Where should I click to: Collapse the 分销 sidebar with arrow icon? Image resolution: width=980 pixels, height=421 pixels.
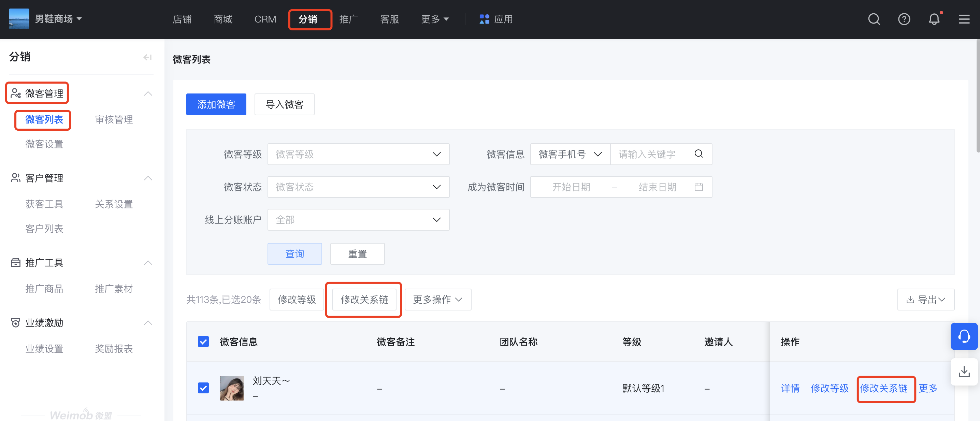(x=148, y=57)
